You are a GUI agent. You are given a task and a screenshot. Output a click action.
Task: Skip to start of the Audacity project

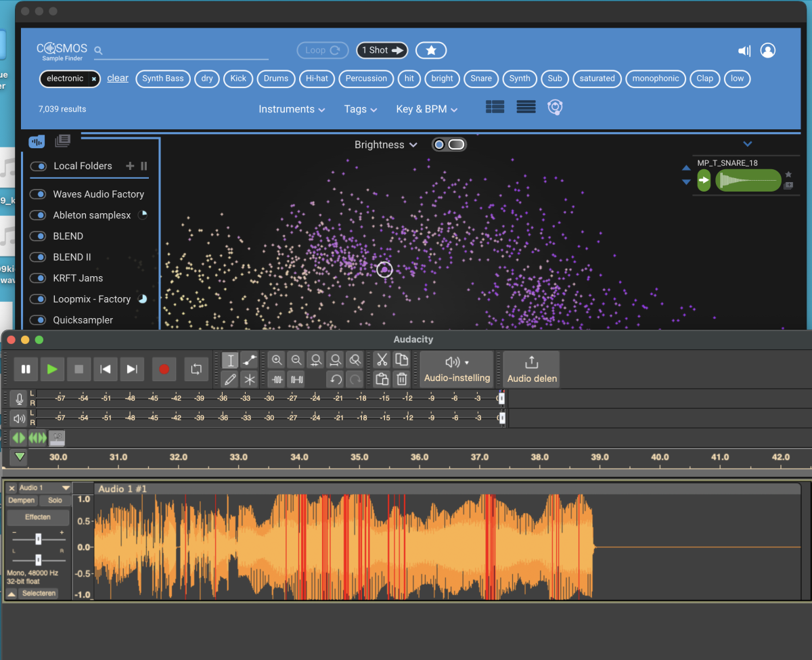click(x=105, y=369)
